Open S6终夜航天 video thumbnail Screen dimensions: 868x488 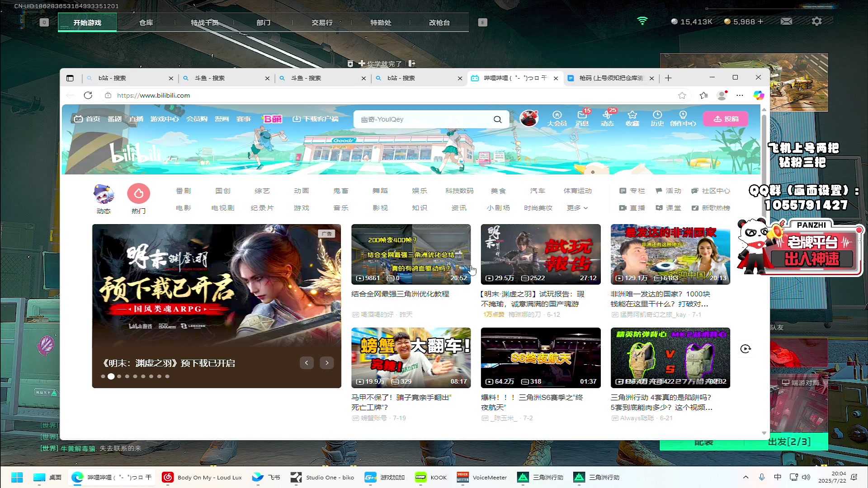pyautogui.click(x=541, y=357)
